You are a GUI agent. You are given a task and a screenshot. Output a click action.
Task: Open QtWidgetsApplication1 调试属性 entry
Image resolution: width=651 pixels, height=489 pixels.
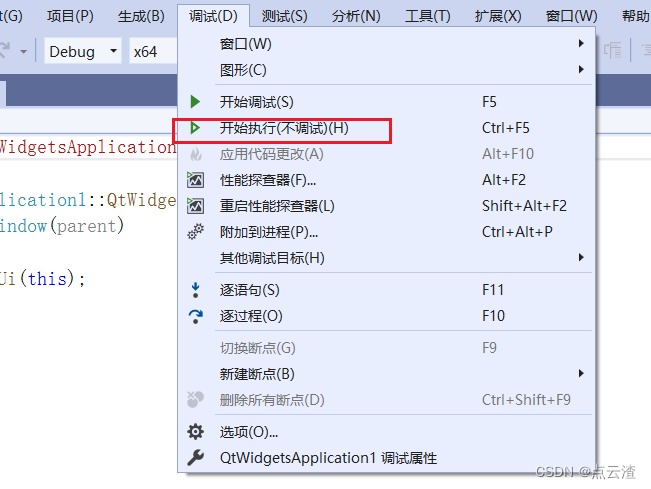click(x=386, y=458)
